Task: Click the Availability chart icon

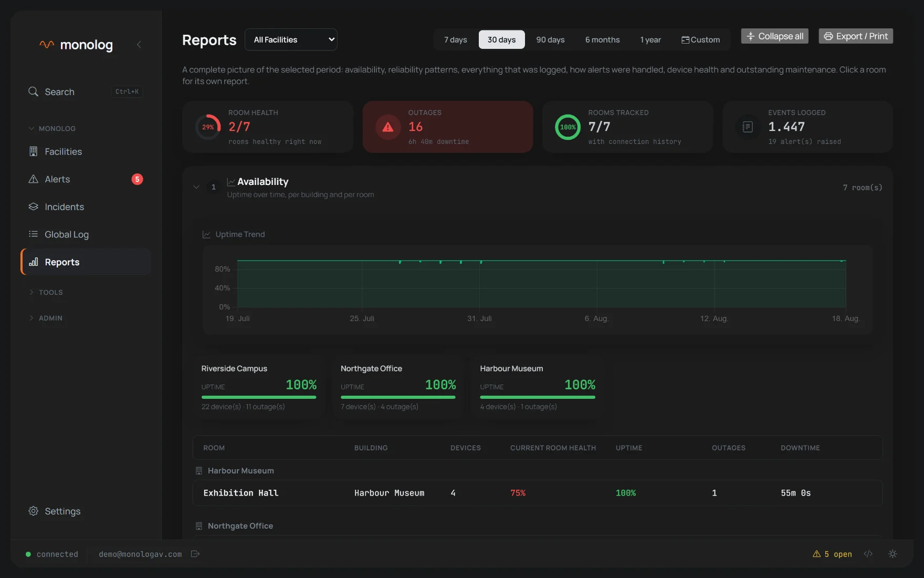Action: pyautogui.click(x=231, y=182)
